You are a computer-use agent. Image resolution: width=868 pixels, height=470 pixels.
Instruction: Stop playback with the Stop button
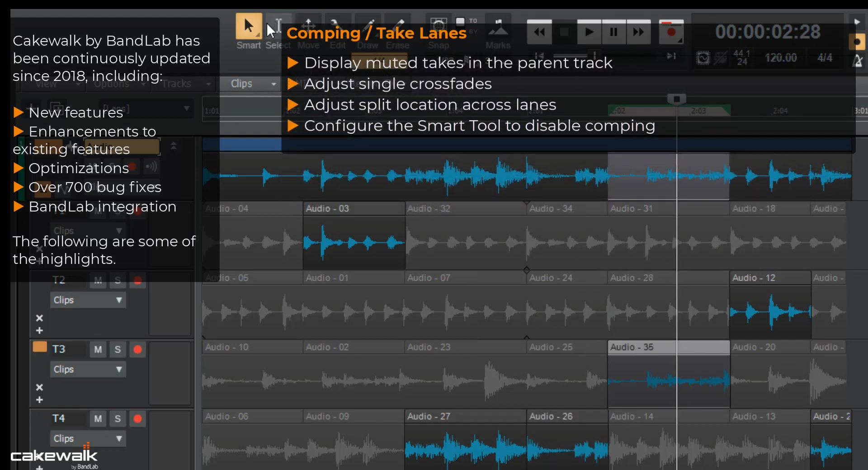tap(564, 32)
